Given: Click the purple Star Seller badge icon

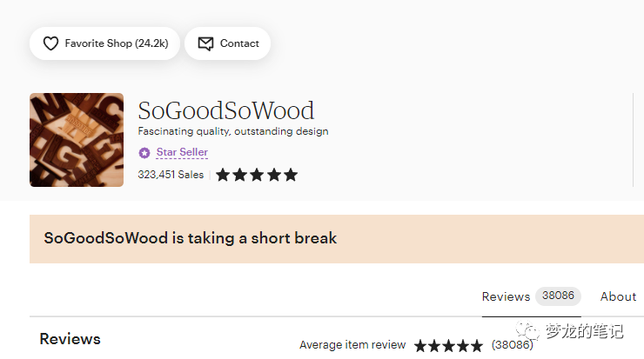Looking at the screenshot, I should [144, 153].
